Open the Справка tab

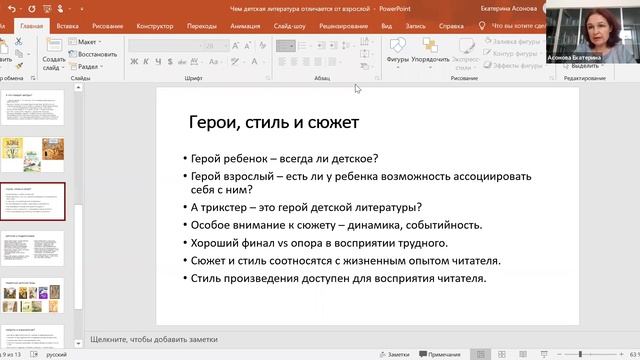(x=451, y=26)
